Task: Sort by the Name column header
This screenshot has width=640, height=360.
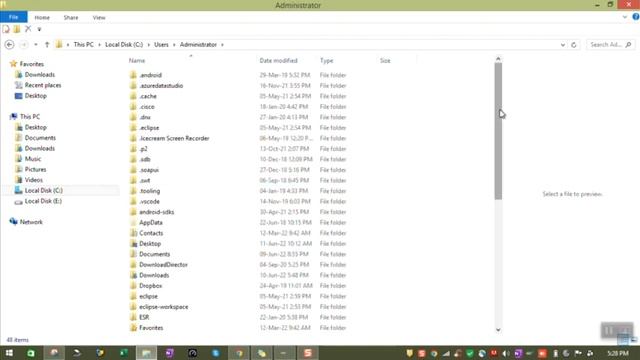Action: click(137, 60)
